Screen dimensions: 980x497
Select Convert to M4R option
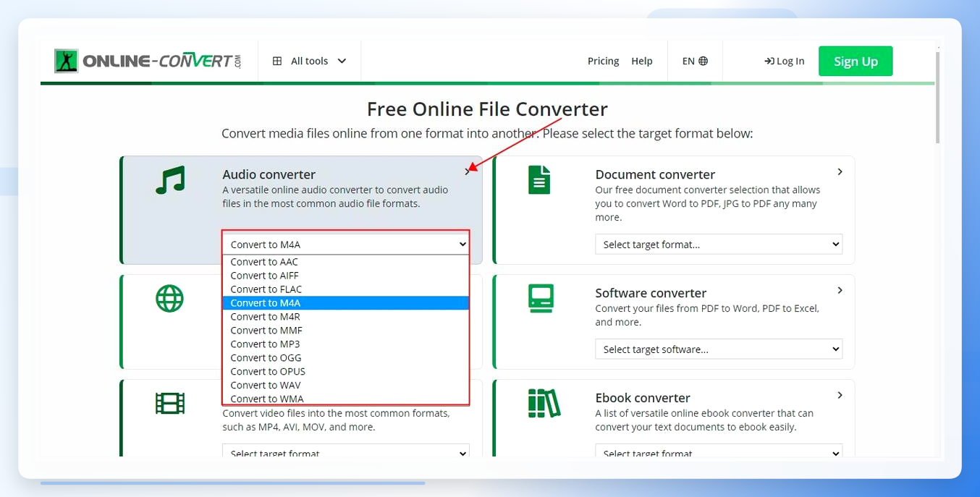[346, 317]
